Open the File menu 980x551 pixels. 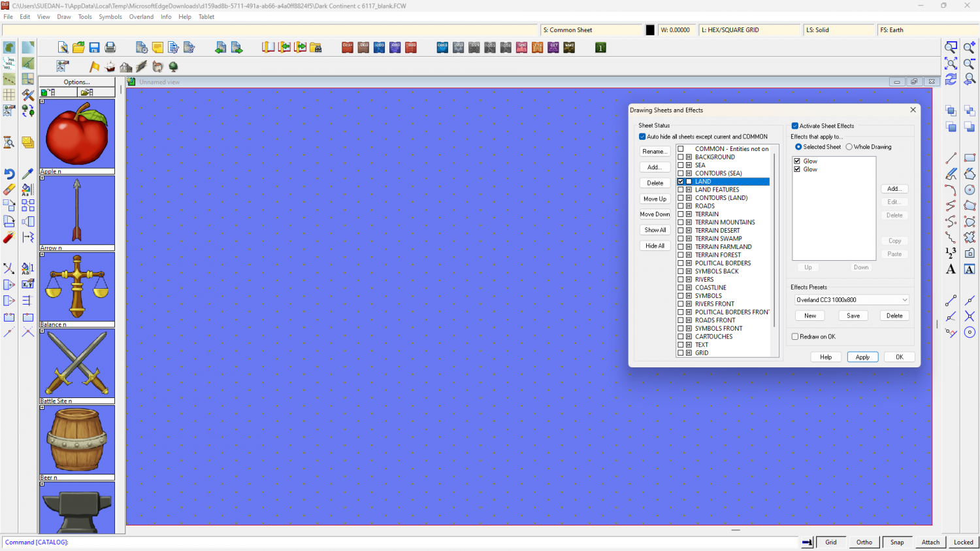[x=8, y=17]
